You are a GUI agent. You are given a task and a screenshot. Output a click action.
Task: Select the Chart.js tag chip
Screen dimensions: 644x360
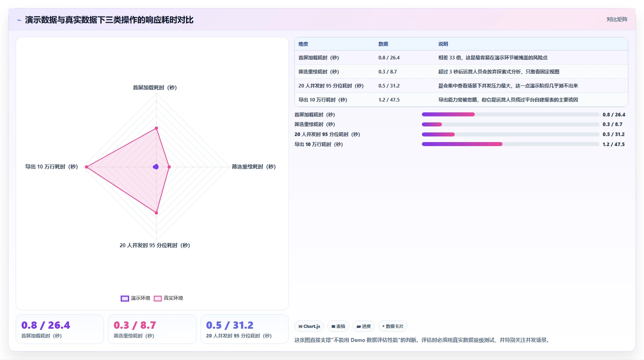(309, 326)
